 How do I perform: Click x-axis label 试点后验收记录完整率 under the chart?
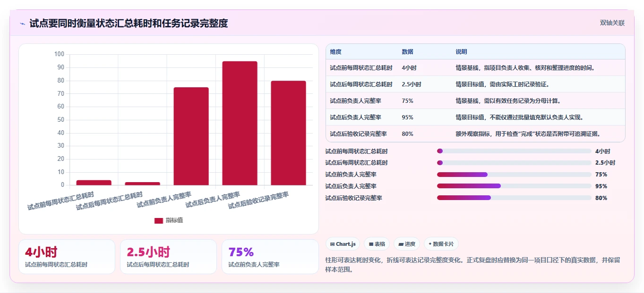(258, 201)
